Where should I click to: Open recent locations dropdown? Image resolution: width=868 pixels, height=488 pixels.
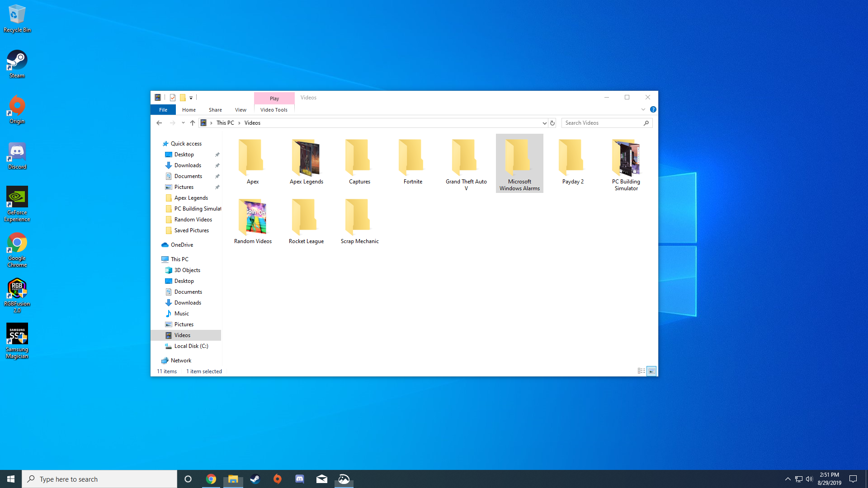[183, 123]
